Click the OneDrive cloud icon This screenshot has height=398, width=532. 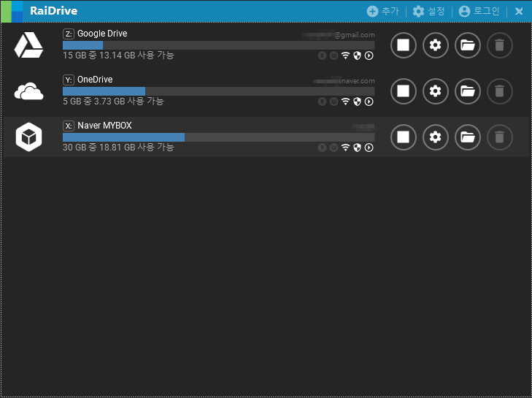click(29, 91)
